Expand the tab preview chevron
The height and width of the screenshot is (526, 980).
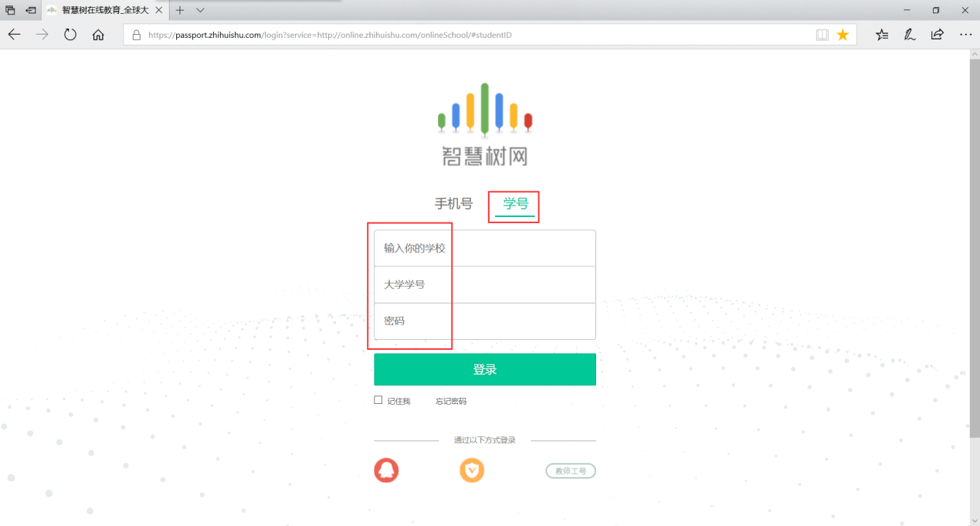point(200,10)
